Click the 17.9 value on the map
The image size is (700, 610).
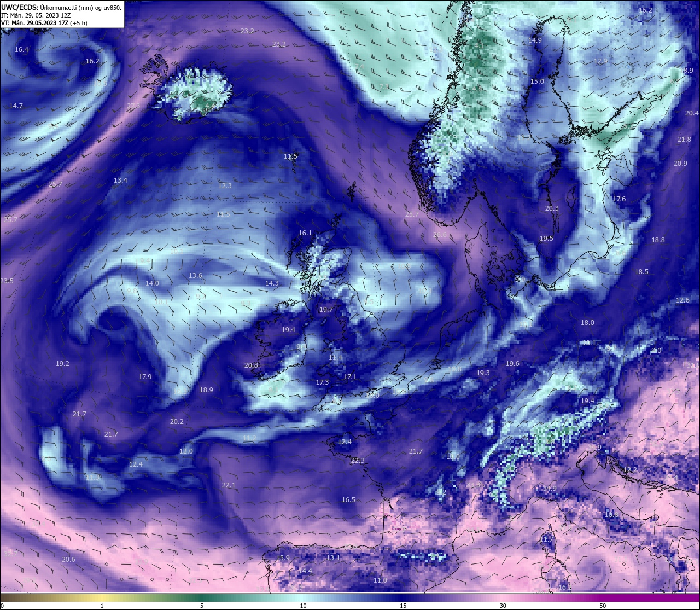(145, 377)
